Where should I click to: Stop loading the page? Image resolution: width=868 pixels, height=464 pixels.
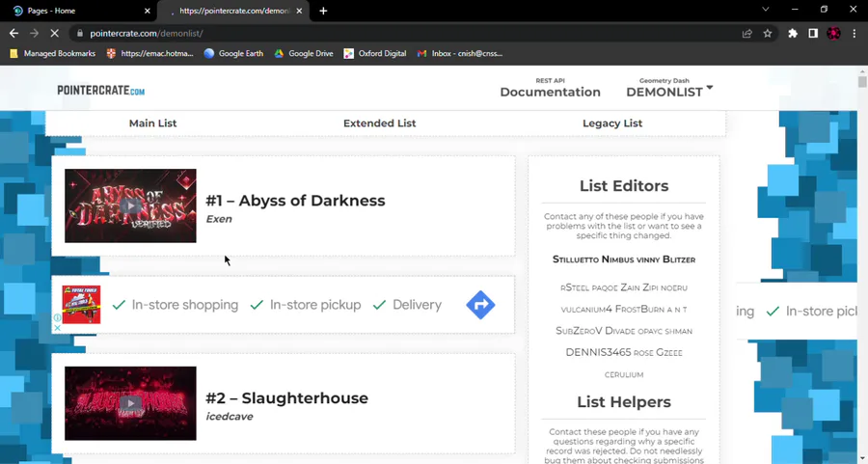[x=54, y=33]
